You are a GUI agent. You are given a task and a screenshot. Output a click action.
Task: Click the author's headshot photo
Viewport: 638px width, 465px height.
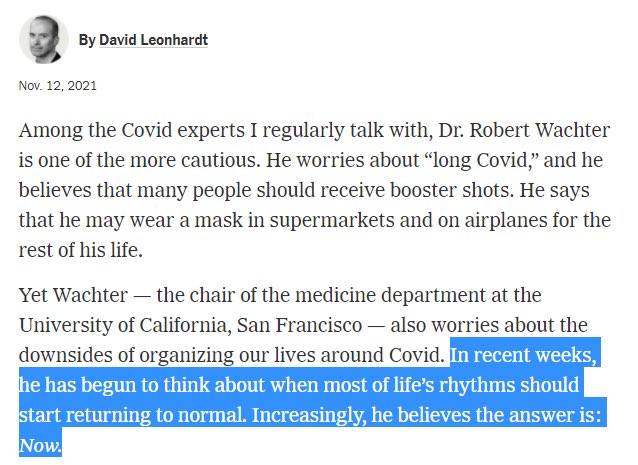click(x=44, y=39)
